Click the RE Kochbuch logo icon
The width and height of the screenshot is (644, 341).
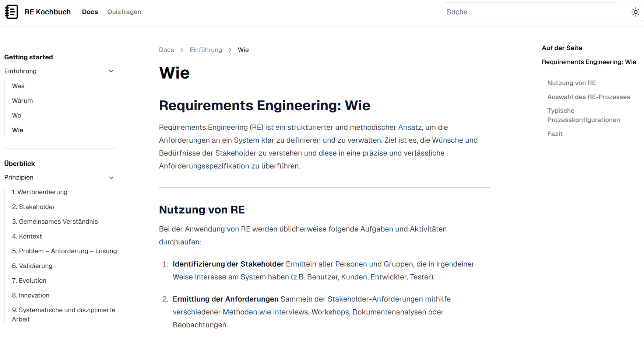[x=11, y=12]
